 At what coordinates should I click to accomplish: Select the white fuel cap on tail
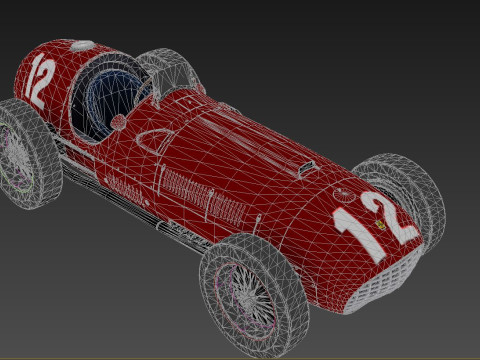point(82,45)
